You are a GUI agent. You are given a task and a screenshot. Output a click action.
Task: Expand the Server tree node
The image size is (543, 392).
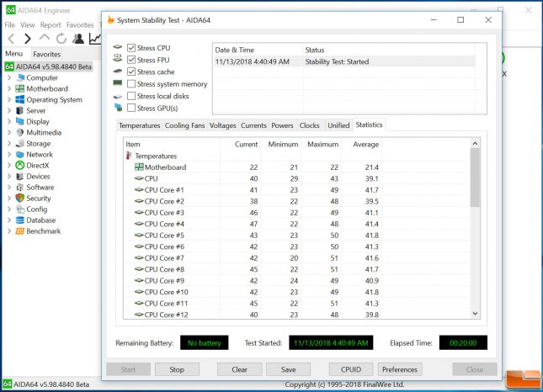[x=9, y=111]
